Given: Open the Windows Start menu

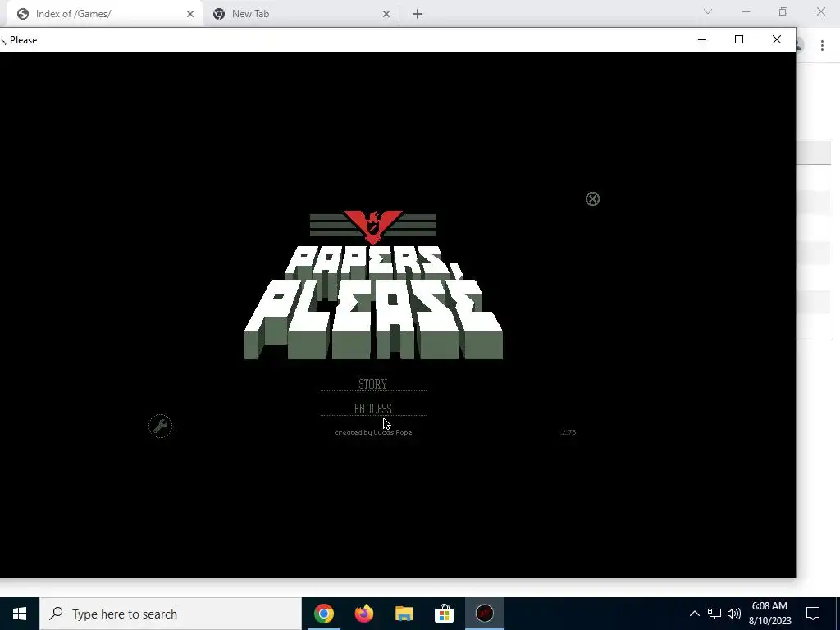Looking at the screenshot, I should point(20,614).
